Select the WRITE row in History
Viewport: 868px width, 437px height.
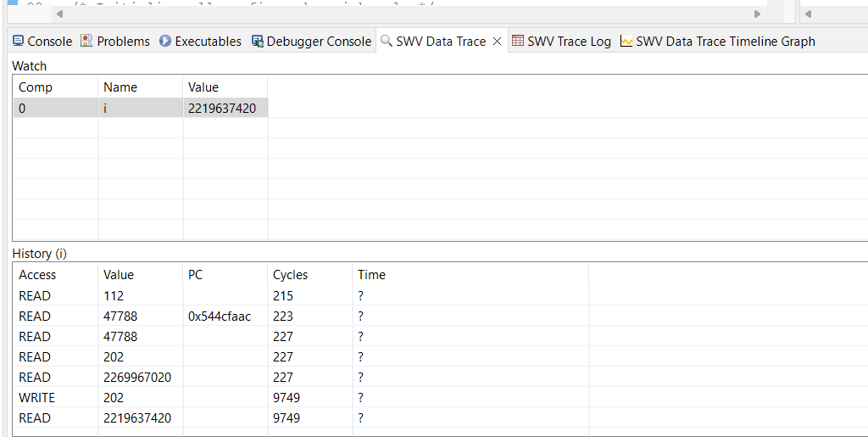pyautogui.click(x=35, y=397)
